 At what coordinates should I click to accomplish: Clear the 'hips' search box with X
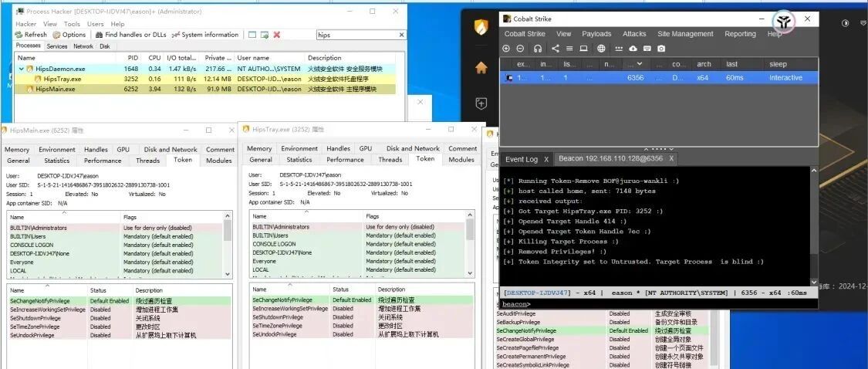pos(401,35)
